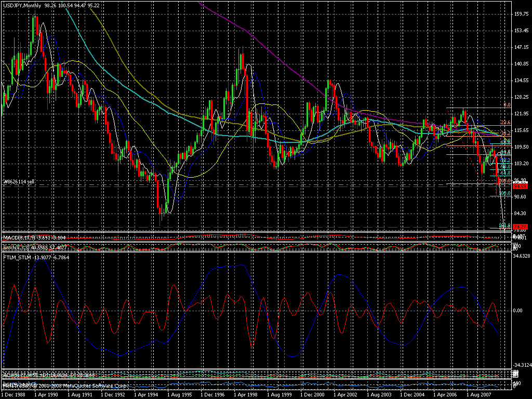This screenshot has width=532, height=399.
Task: Click the 1 Apr 1998 date label
Action: point(246,395)
